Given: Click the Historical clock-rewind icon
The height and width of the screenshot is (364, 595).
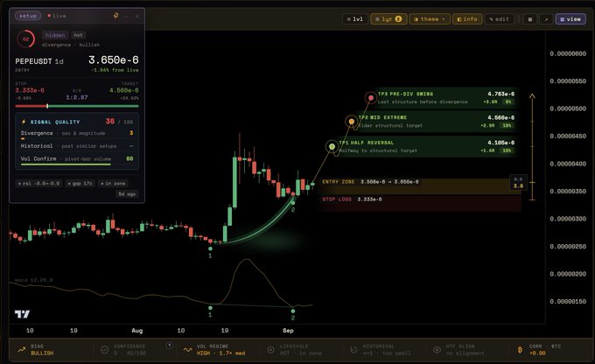Looking at the screenshot, I should point(353,350).
